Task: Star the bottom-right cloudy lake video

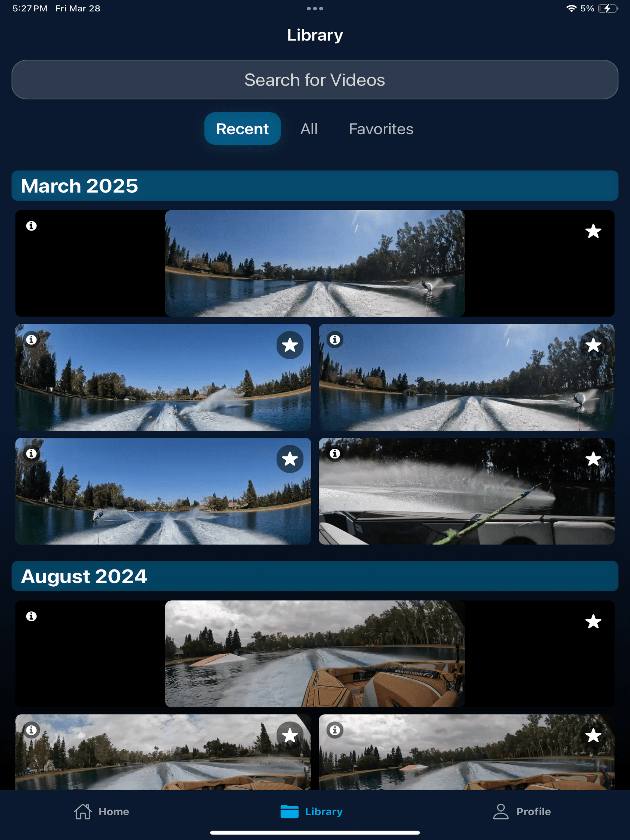Action: coord(593,736)
